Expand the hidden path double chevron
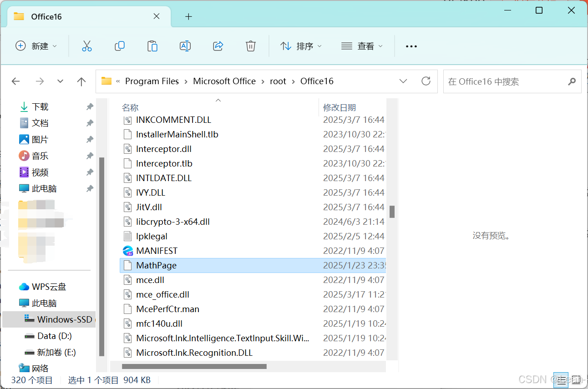Image resolution: width=588 pixels, height=389 pixels. [118, 81]
